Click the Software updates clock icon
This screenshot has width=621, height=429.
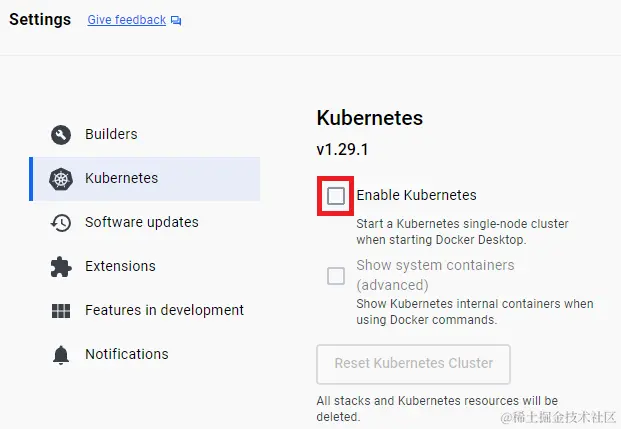(61, 223)
